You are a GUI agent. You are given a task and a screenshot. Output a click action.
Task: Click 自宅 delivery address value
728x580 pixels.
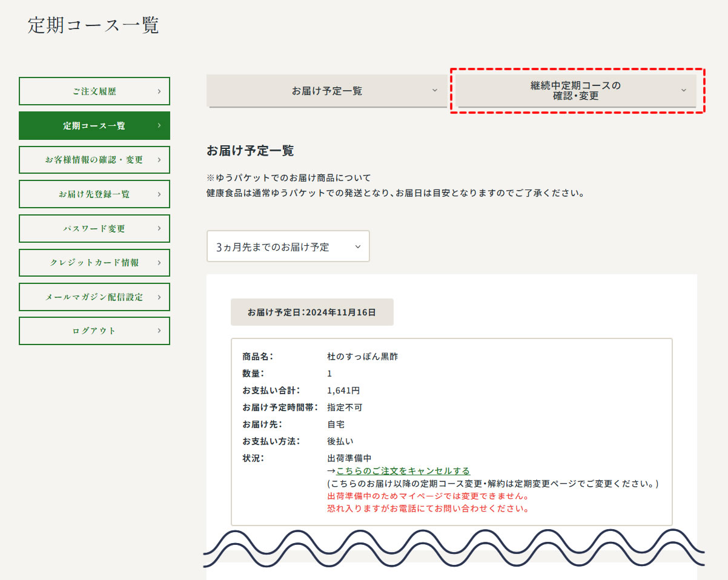pyautogui.click(x=336, y=424)
